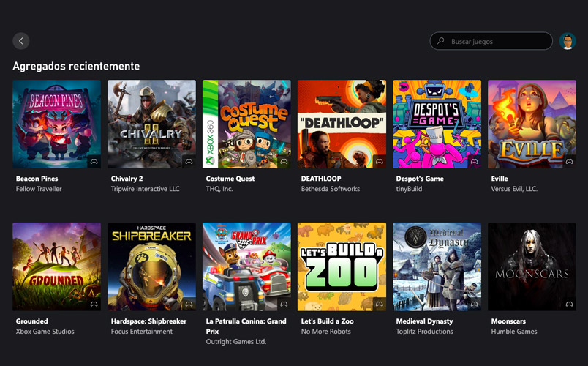Click the Let's Build a Zoo title
The height and width of the screenshot is (366, 588).
(x=328, y=321)
